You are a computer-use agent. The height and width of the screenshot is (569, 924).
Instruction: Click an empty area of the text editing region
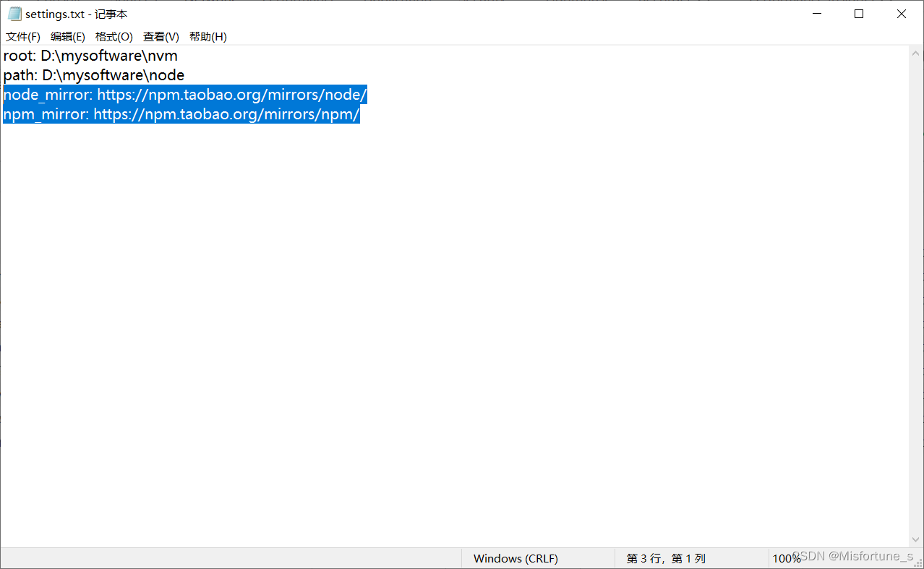(434, 289)
